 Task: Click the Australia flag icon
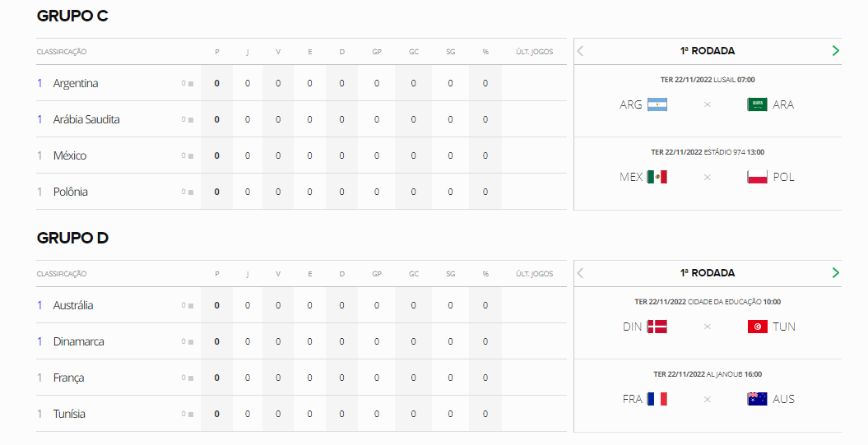(x=757, y=399)
